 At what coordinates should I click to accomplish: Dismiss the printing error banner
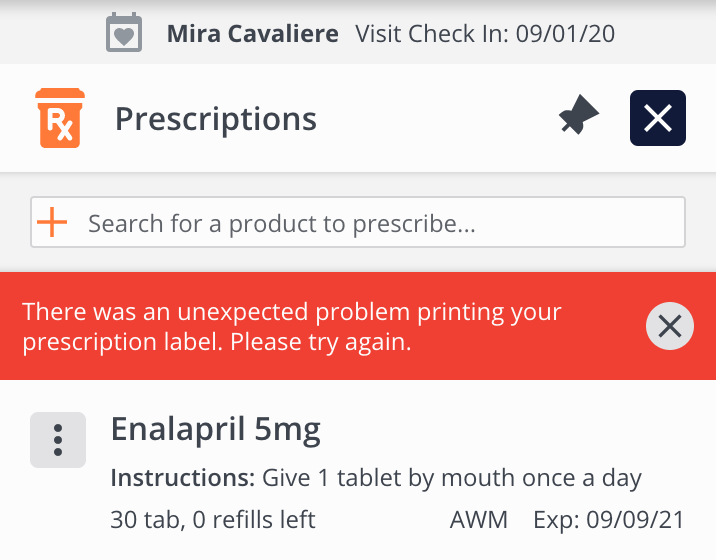coord(669,326)
